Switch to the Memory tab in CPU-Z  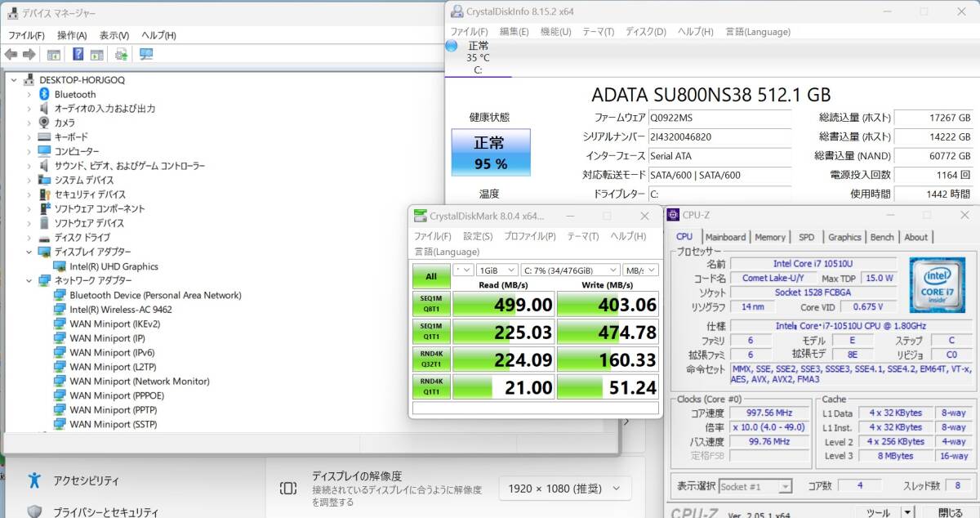tap(770, 237)
